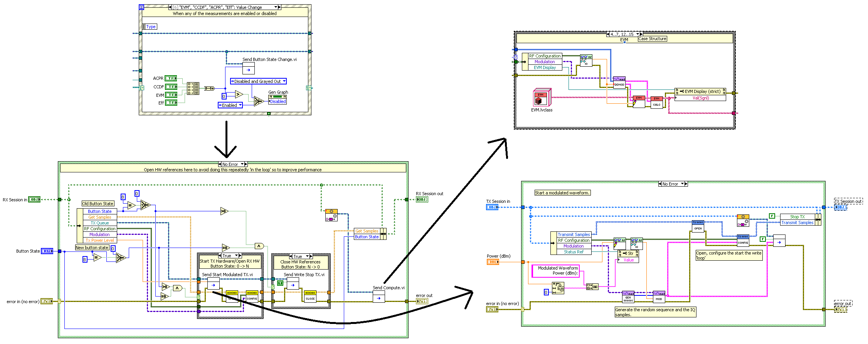Go to next case on the 4..7, 12..15 selector

pyautogui.click(x=641, y=34)
